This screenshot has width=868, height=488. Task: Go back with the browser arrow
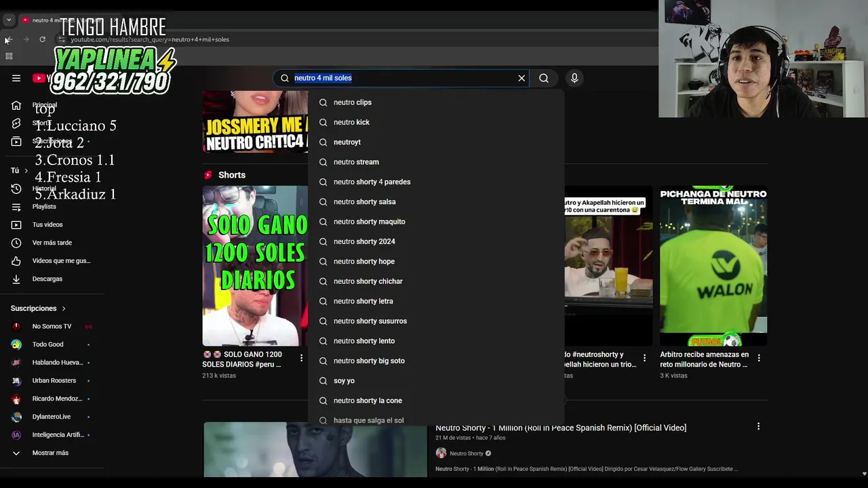(x=8, y=39)
